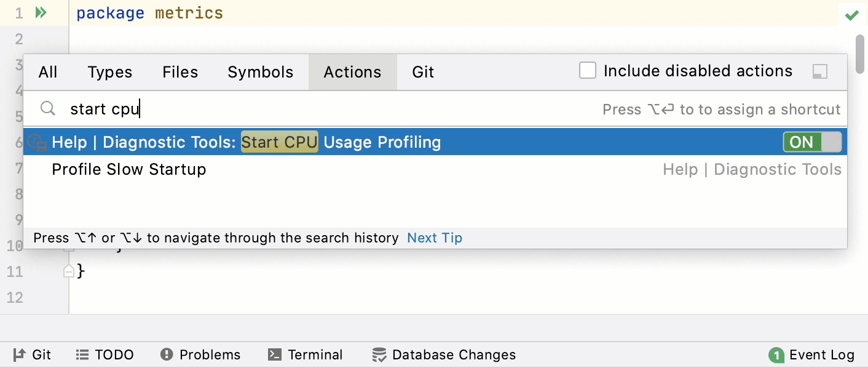The image size is (868, 368).
Task: Launch the Terminal tool window
Action: (x=306, y=354)
